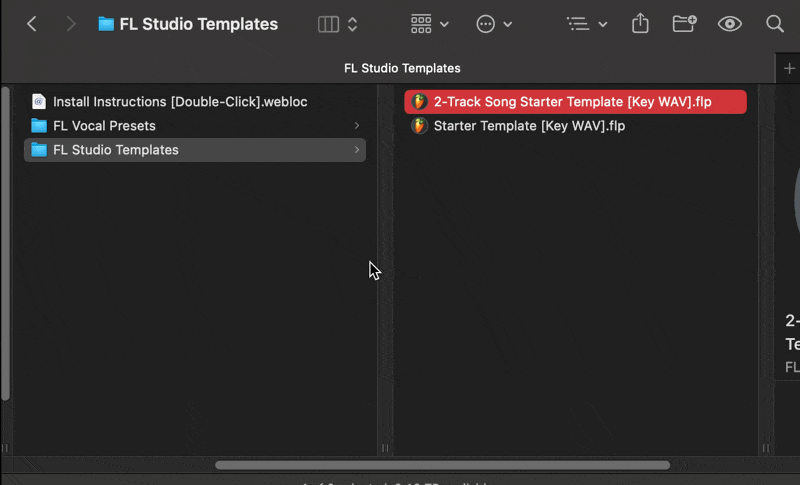Click the horizontal scrollbar at bottom

(x=442, y=465)
